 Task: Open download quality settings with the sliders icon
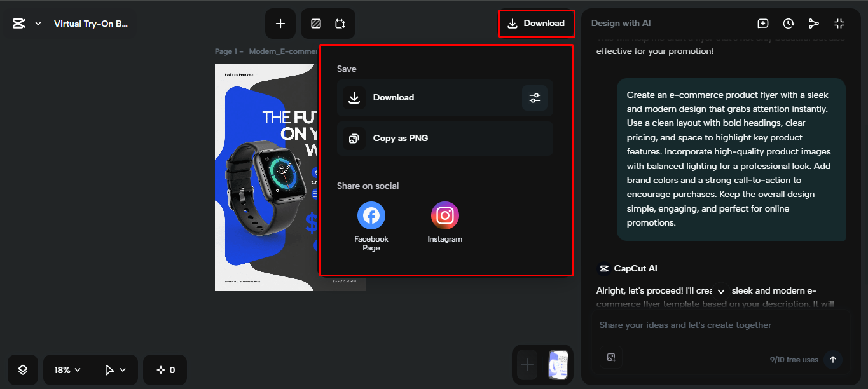click(534, 97)
